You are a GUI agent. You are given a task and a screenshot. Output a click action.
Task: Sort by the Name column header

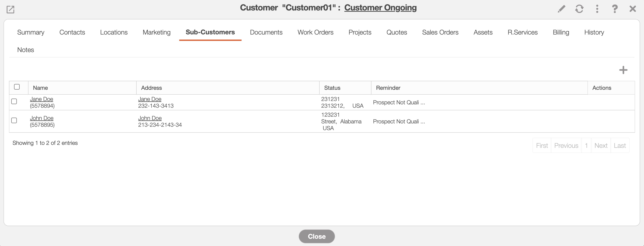(x=40, y=88)
